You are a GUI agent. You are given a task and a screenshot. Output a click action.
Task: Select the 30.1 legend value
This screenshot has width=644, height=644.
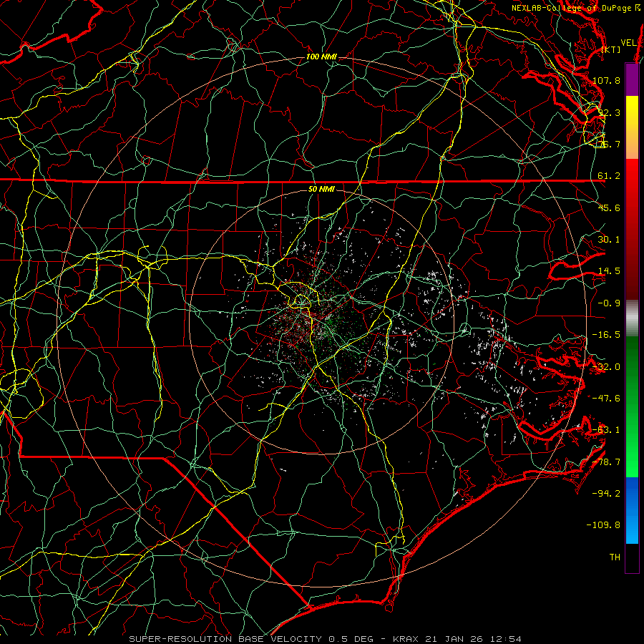point(609,240)
